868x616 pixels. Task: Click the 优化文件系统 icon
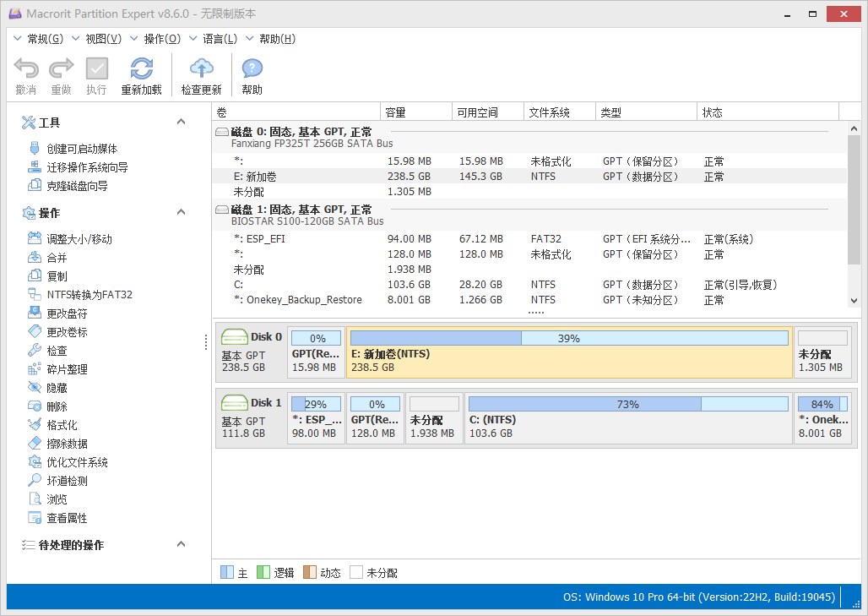(x=35, y=461)
